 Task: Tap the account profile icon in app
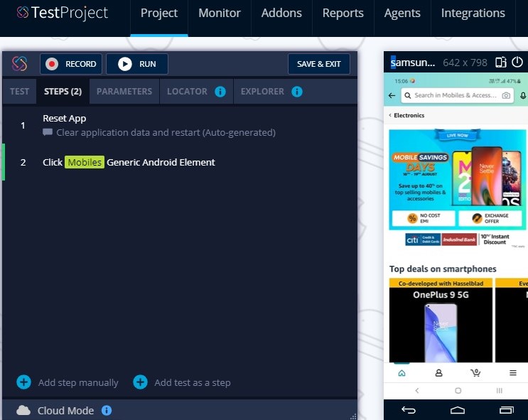[438, 373]
